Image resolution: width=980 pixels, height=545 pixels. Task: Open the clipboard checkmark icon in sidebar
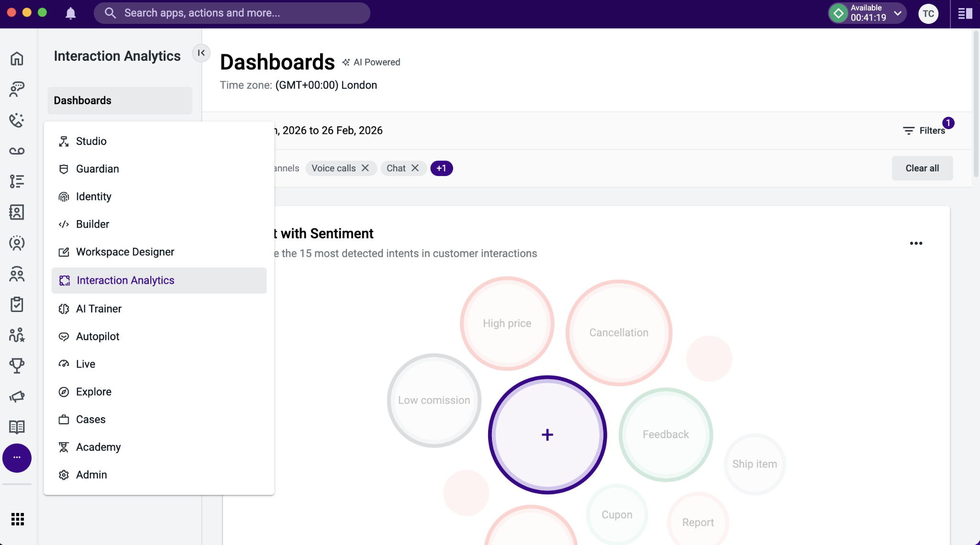click(17, 304)
